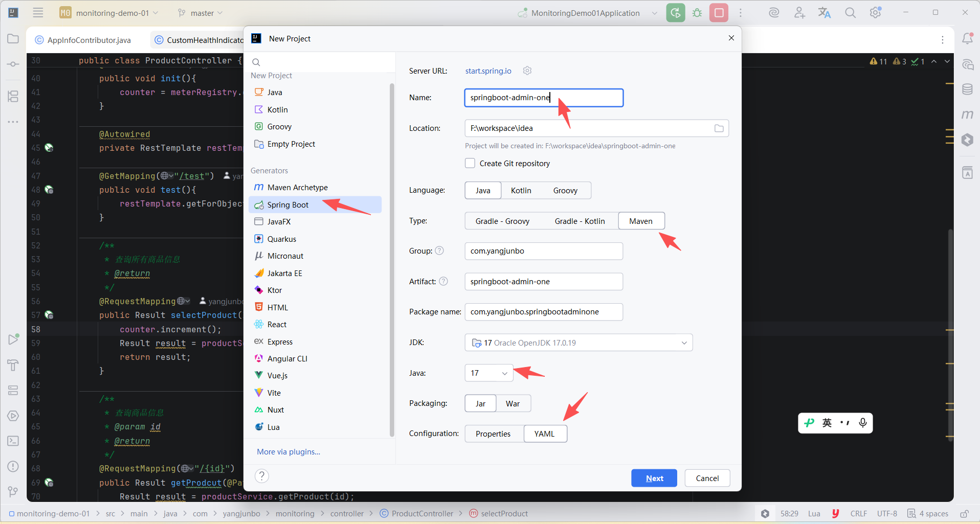Browse for location using folder icon
The image size is (980, 524).
(719, 128)
